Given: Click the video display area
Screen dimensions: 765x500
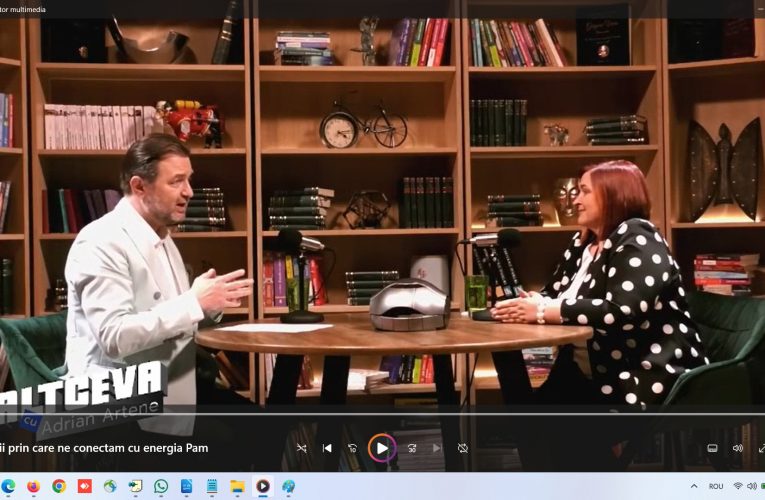Looking at the screenshot, I should [x=382, y=200].
